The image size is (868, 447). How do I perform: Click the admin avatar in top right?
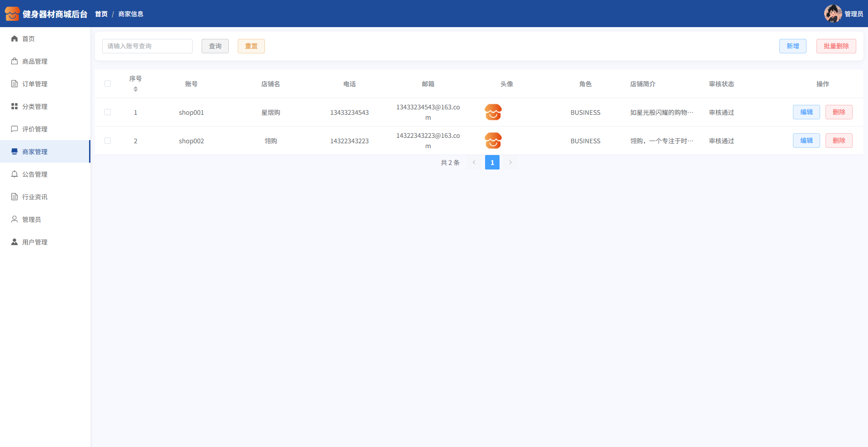click(x=832, y=14)
